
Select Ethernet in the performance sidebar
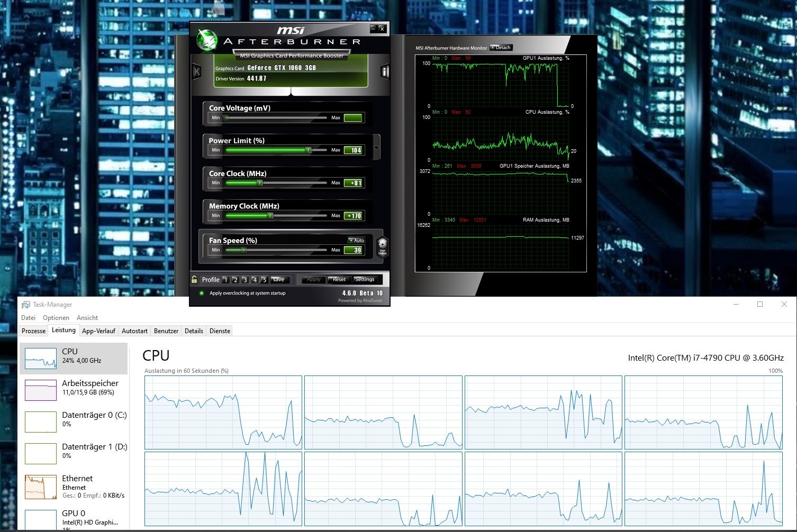(x=74, y=487)
